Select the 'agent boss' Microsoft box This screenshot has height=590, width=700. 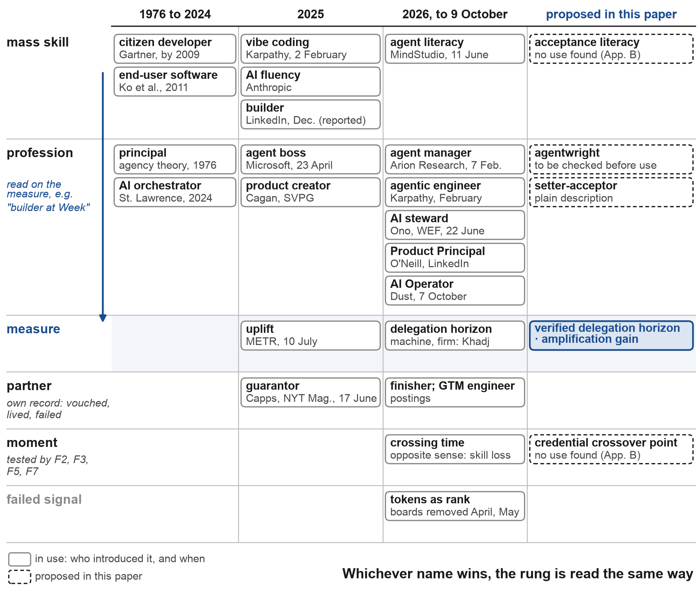point(310,159)
